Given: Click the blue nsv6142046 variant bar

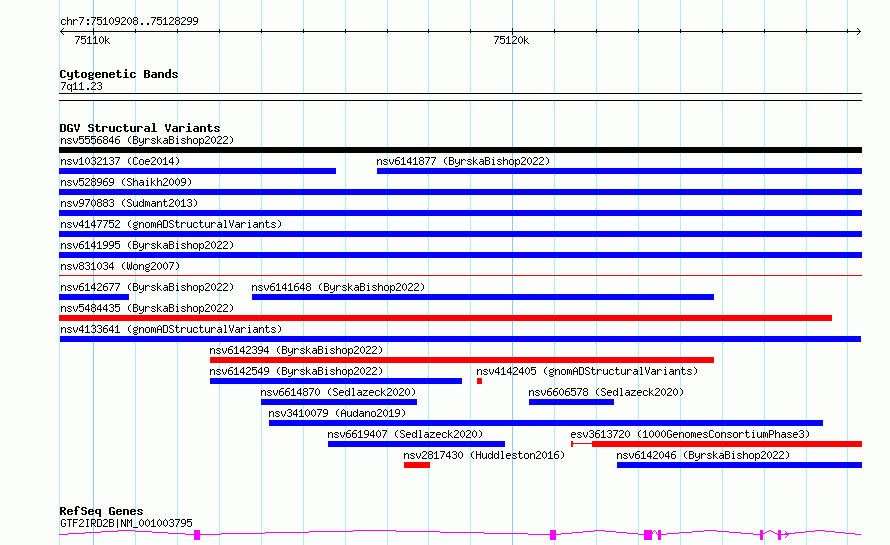Looking at the screenshot, I should pyautogui.click(x=740, y=465).
